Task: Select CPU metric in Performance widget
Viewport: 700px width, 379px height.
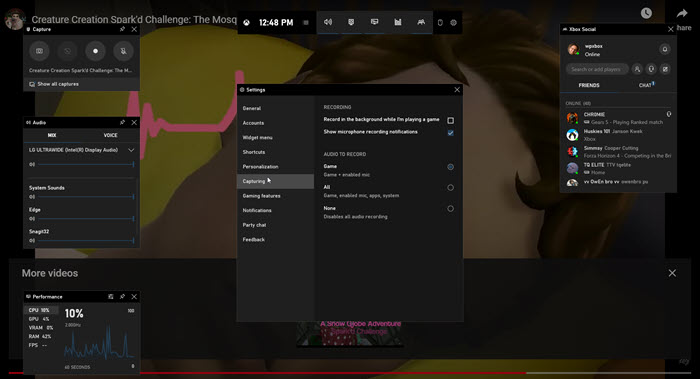Action: click(41, 310)
